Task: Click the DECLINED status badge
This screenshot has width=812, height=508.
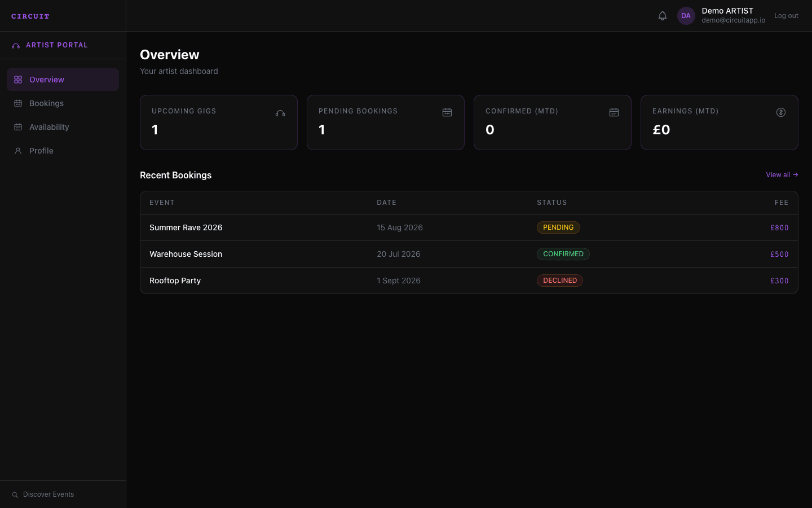Action: (560, 281)
